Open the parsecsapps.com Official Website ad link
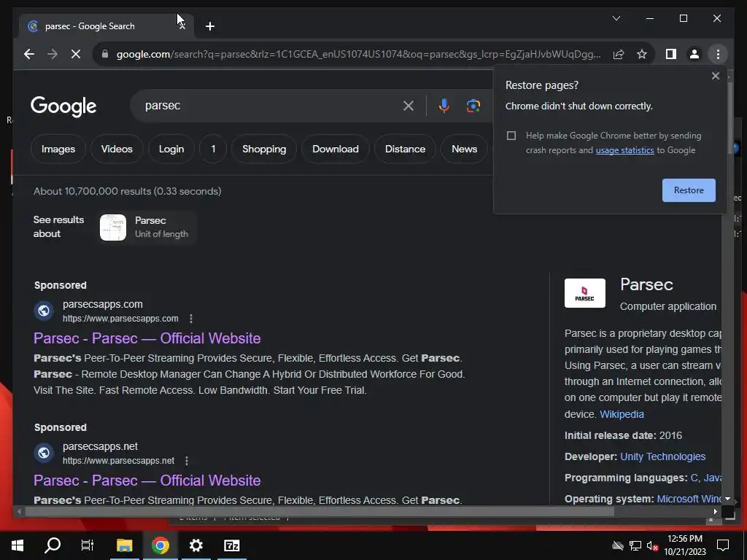Viewport: 747px width, 560px height. pos(147,338)
